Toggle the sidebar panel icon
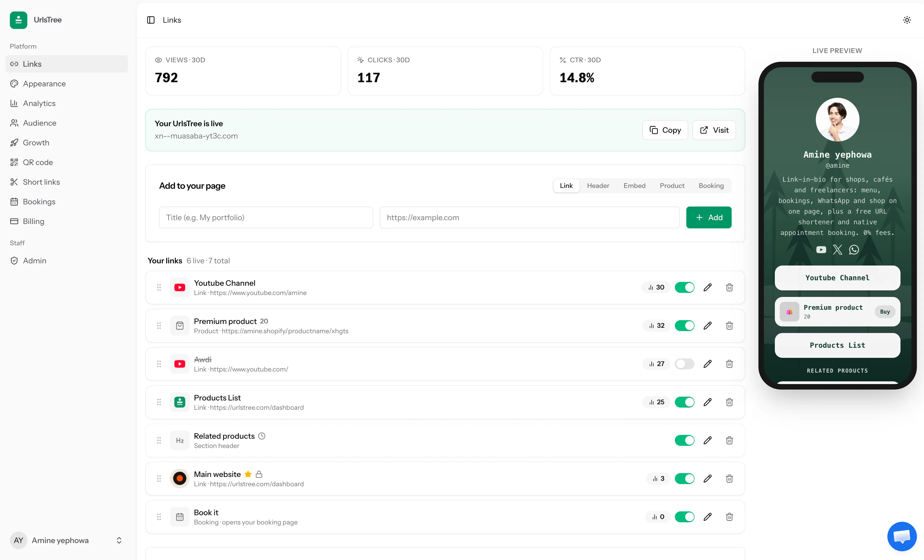924x560 pixels. (151, 20)
